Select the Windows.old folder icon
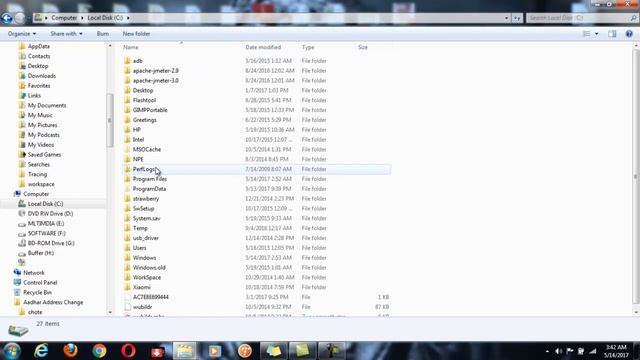640x360 pixels. tap(127, 267)
